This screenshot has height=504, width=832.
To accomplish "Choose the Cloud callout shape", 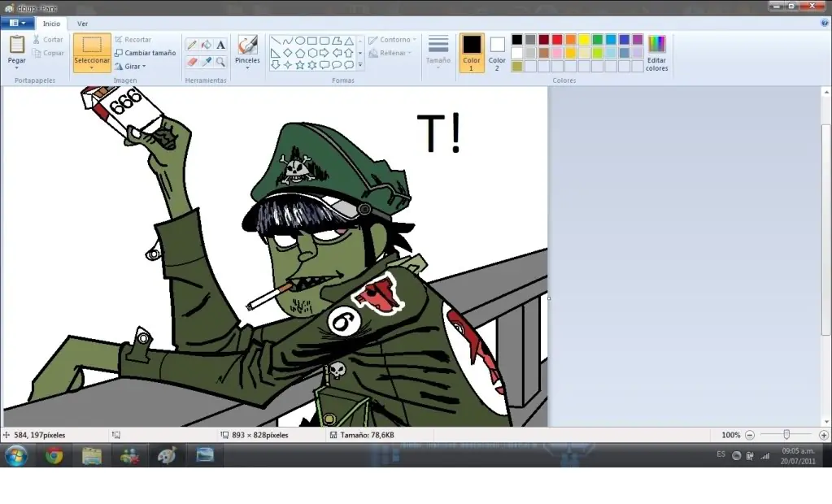I will pyautogui.click(x=349, y=65).
